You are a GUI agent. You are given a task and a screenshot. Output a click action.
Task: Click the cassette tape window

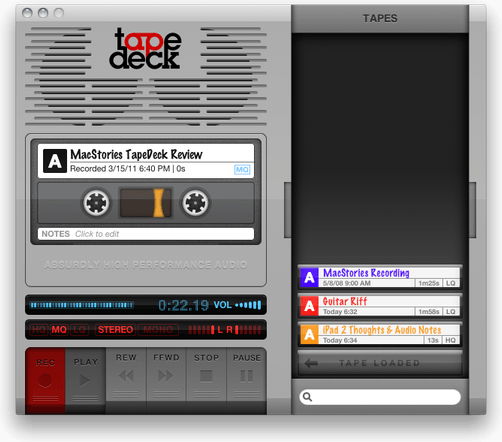point(146,203)
